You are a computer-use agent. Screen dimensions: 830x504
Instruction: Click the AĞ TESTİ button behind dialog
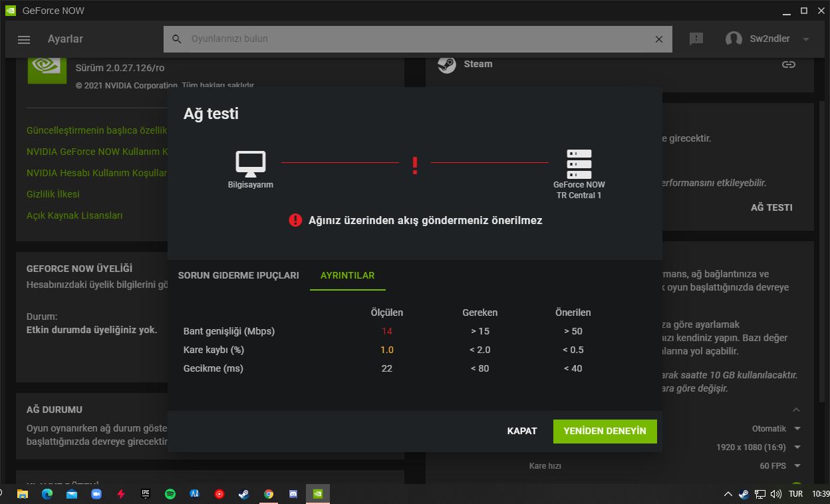tap(771, 207)
